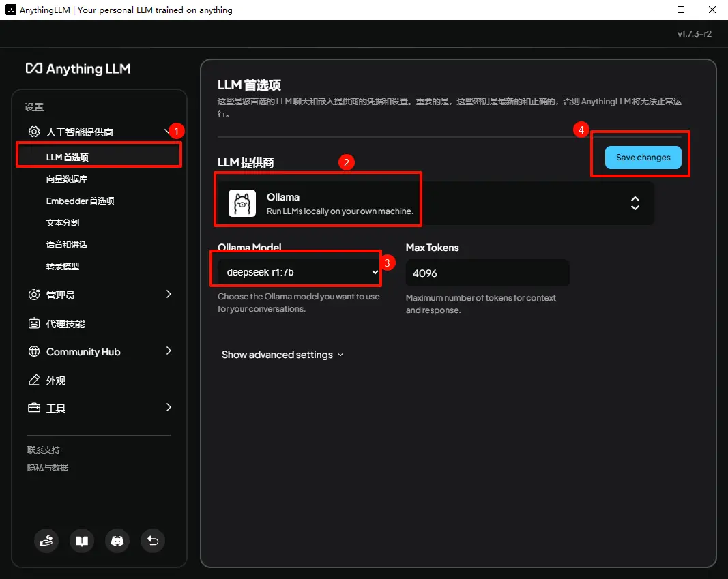The image size is (728, 579).
Task: Open 转录模型 settings
Action: [x=63, y=266]
